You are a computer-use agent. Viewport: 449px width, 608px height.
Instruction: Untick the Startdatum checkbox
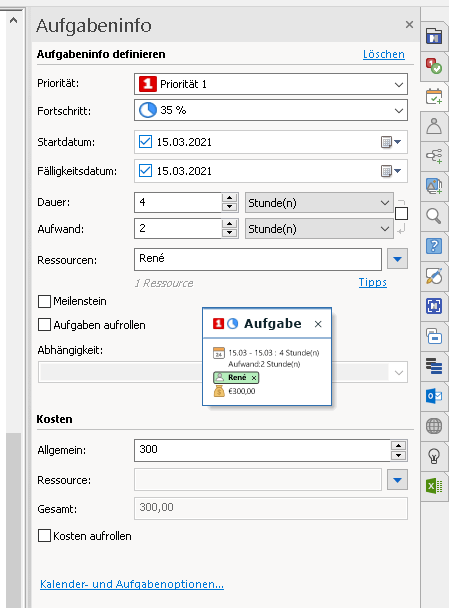[x=145, y=142]
